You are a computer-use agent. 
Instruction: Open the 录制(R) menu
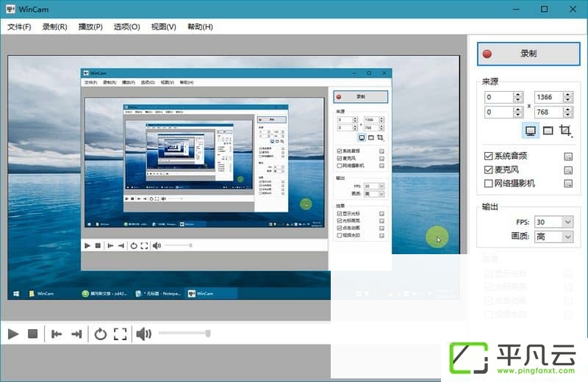(x=54, y=27)
